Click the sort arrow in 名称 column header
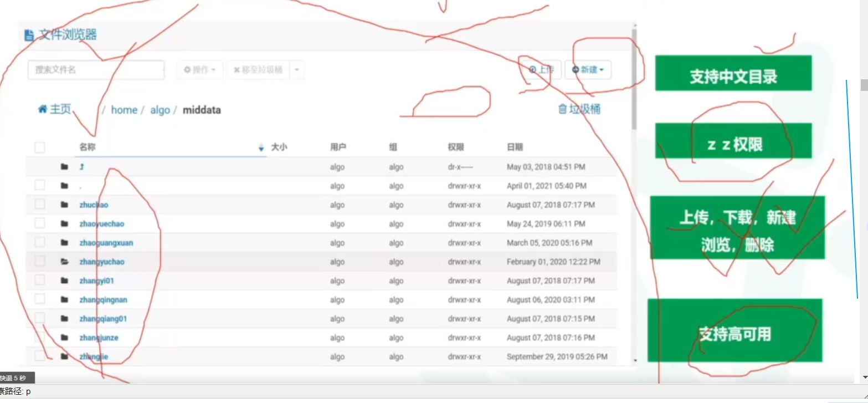Image resolution: width=868 pixels, height=403 pixels. [261, 148]
